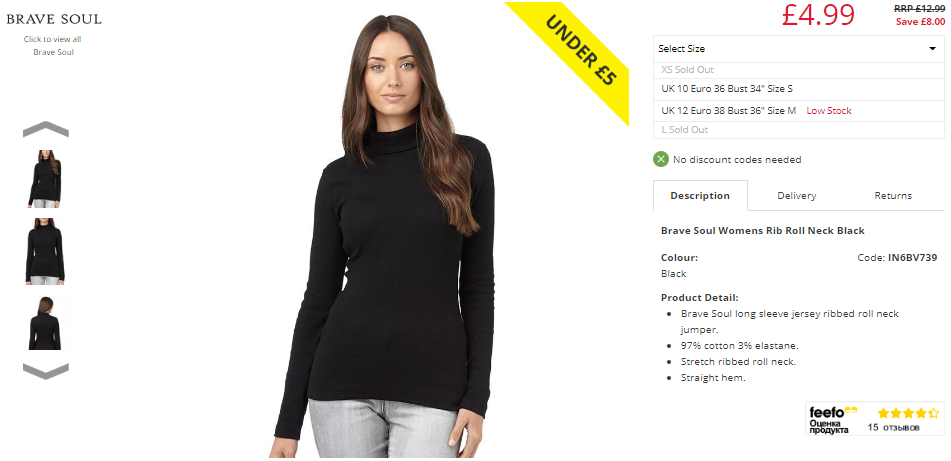View first front-view thumbnail image
This screenshot has height=461, width=951.
[44, 179]
